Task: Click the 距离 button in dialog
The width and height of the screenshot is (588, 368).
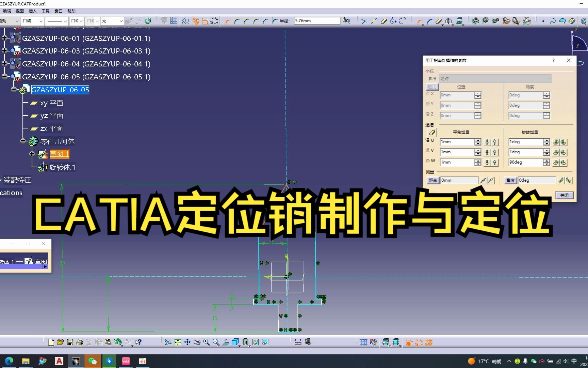Action: (x=432, y=180)
